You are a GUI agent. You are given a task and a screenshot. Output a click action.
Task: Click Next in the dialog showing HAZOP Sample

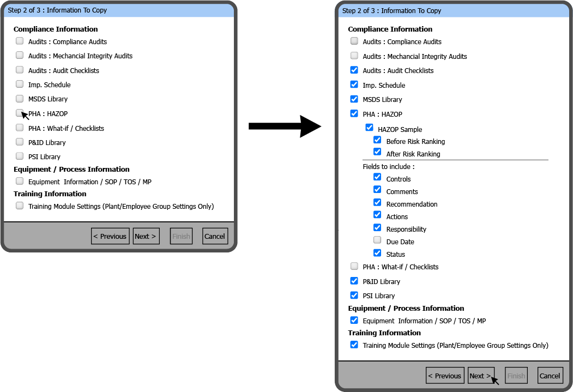481,376
